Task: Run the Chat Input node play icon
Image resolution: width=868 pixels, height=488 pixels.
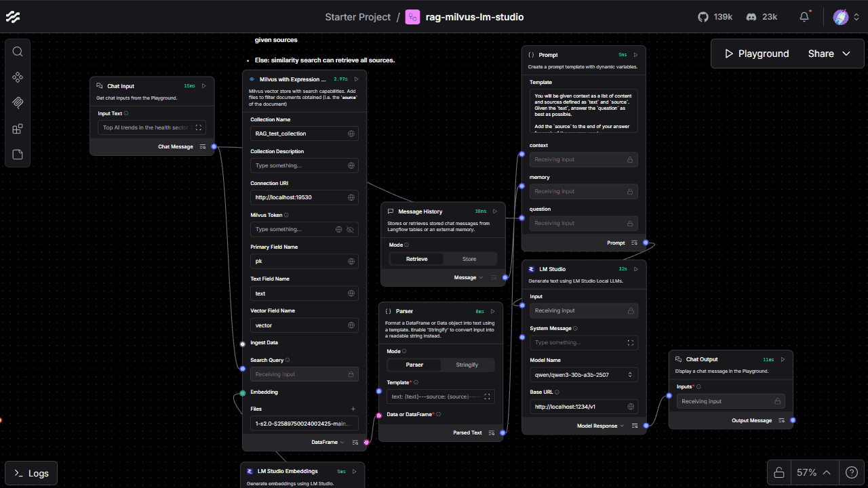Action: click(x=203, y=86)
